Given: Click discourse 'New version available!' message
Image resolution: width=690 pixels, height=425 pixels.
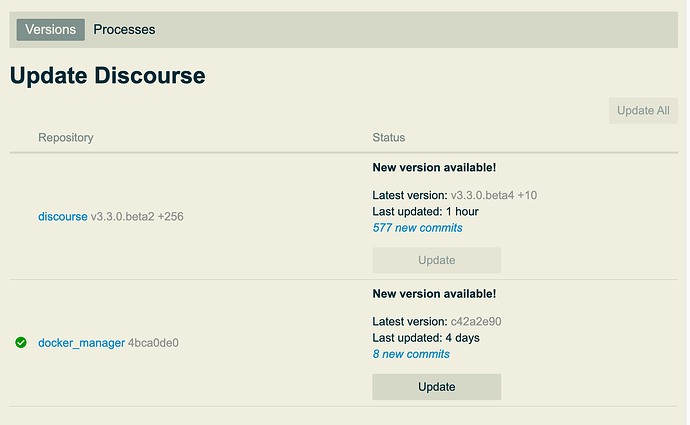Looking at the screenshot, I should pos(434,168).
